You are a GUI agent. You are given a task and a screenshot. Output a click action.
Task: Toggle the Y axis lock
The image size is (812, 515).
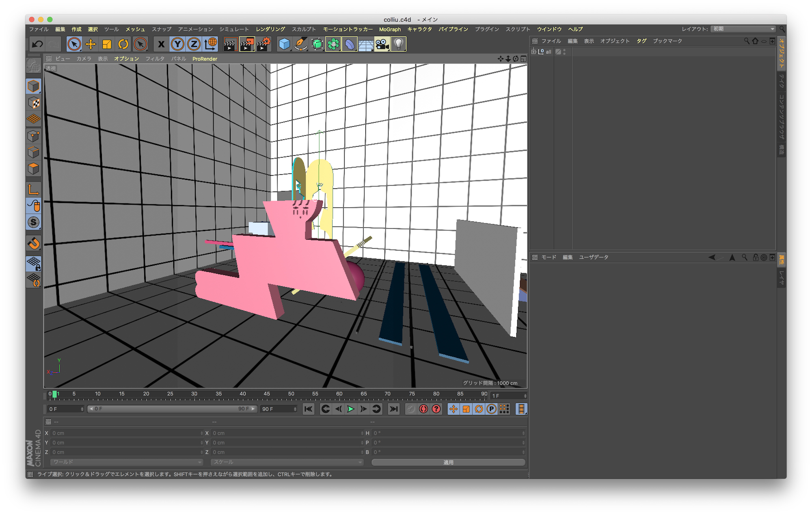tap(177, 44)
